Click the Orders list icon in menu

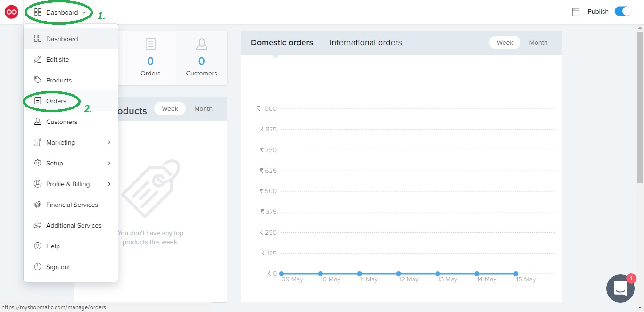coord(38,101)
